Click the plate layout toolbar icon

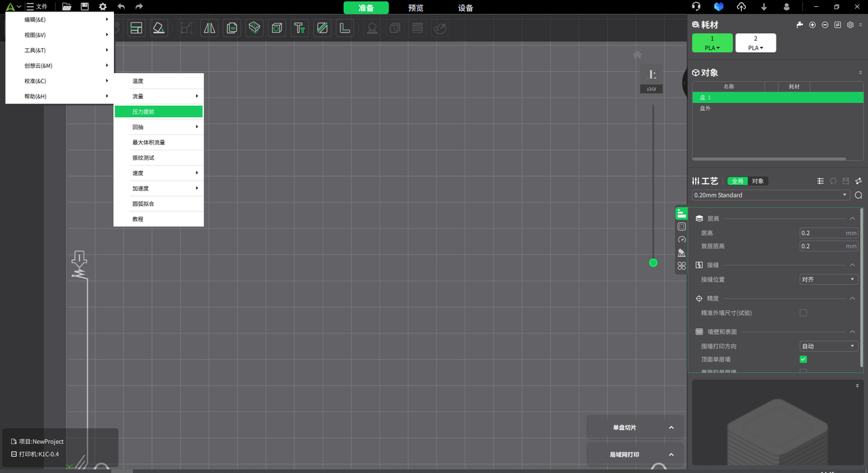(x=136, y=28)
